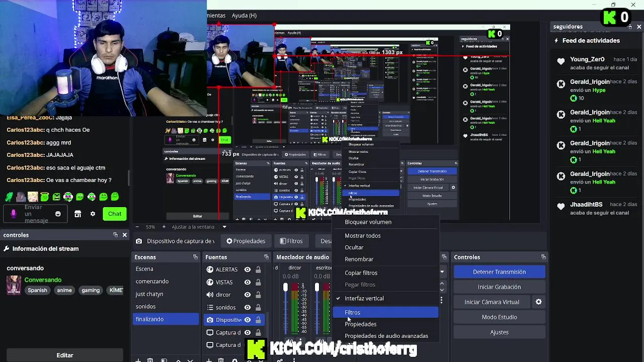The image size is (644, 362).
Task: Float the Escenas dock panel
Action: 195,257
